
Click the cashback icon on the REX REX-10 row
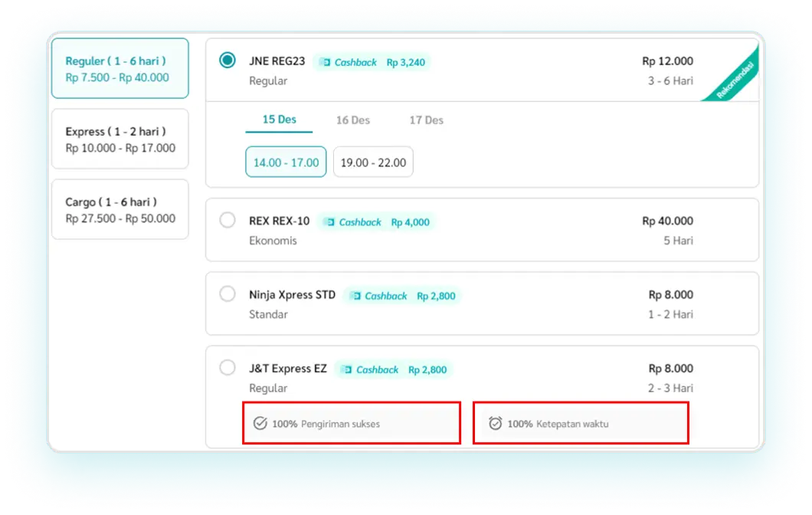pos(329,222)
